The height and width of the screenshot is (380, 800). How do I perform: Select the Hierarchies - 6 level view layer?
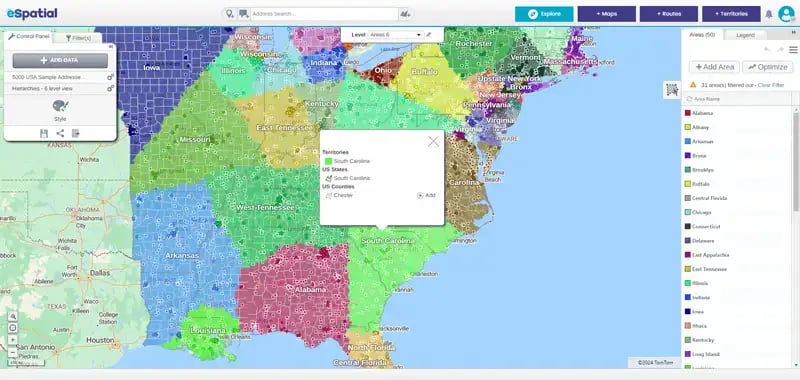[42, 89]
